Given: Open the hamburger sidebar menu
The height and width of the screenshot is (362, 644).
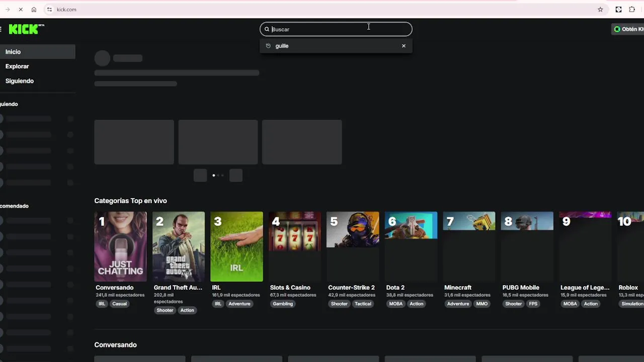Looking at the screenshot, I should pyautogui.click(x=1, y=29).
